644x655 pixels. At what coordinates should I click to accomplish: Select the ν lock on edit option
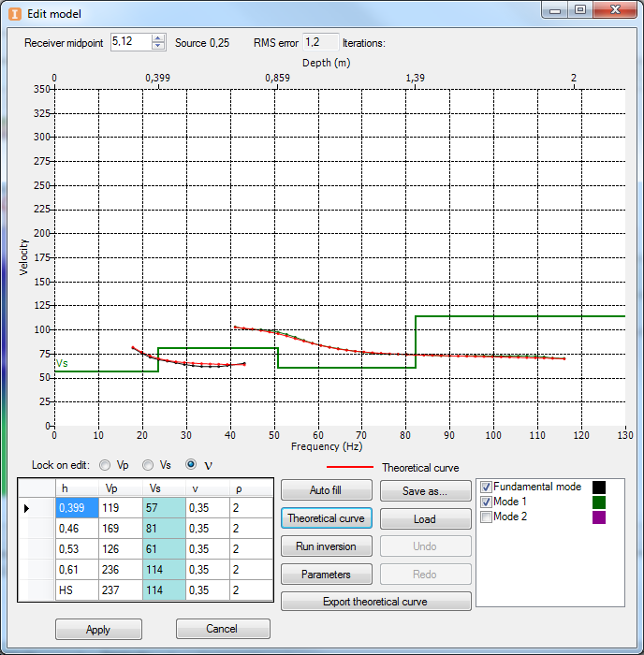coord(191,464)
